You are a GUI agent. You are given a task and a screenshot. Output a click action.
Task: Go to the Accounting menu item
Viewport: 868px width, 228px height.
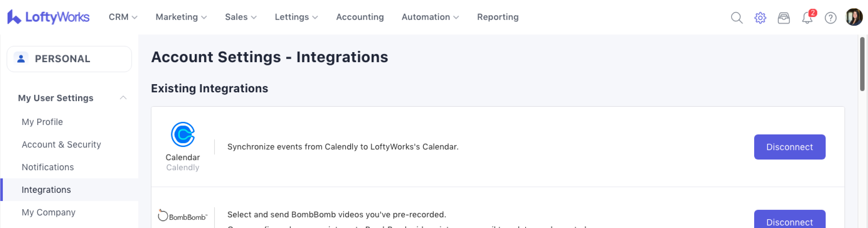coord(360,17)
